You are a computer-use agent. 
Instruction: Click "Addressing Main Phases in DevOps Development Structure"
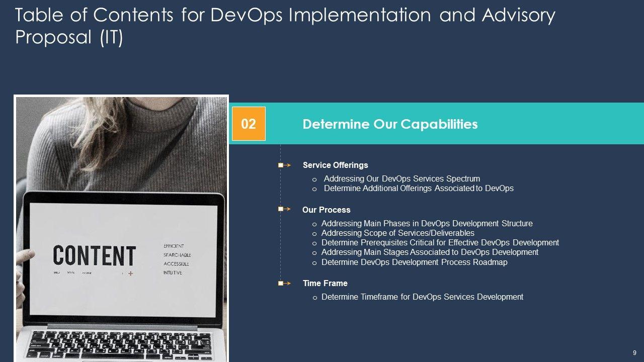point(427,223)
